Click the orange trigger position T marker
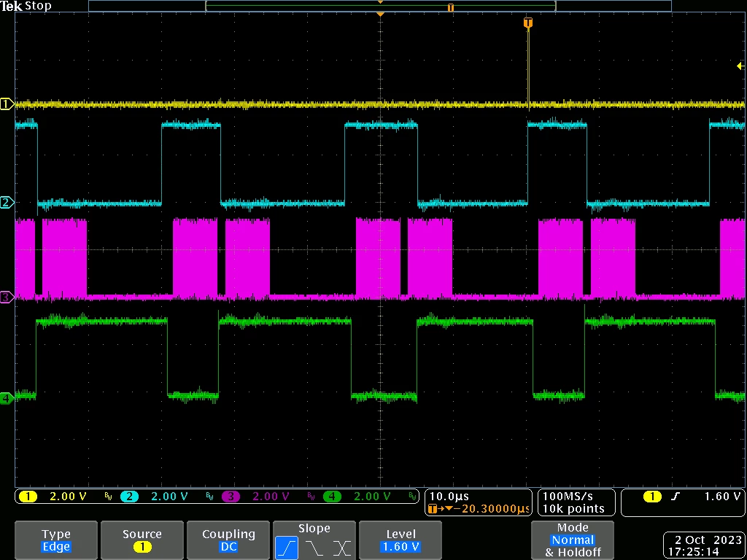 pos(528,23)
